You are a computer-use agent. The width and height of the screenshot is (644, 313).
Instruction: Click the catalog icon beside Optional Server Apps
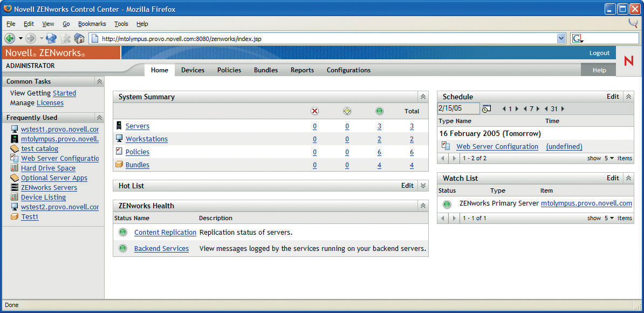[15, 178]
